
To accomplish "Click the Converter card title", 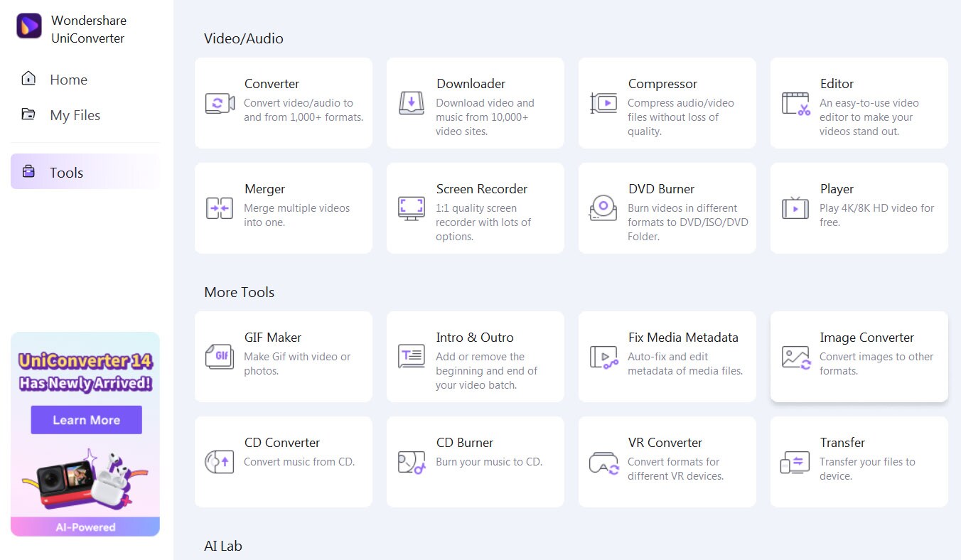I will (272, 84).
